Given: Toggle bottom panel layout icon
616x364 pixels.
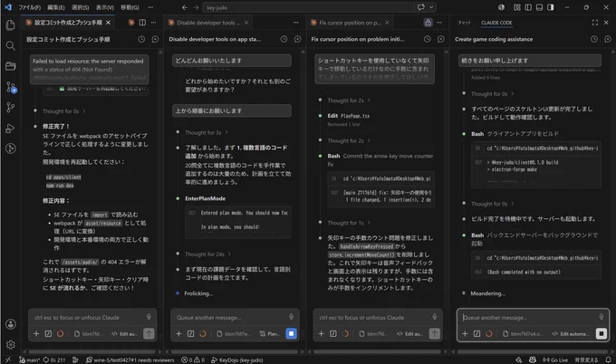Looking at the screenshot, I should pos(539,7).
